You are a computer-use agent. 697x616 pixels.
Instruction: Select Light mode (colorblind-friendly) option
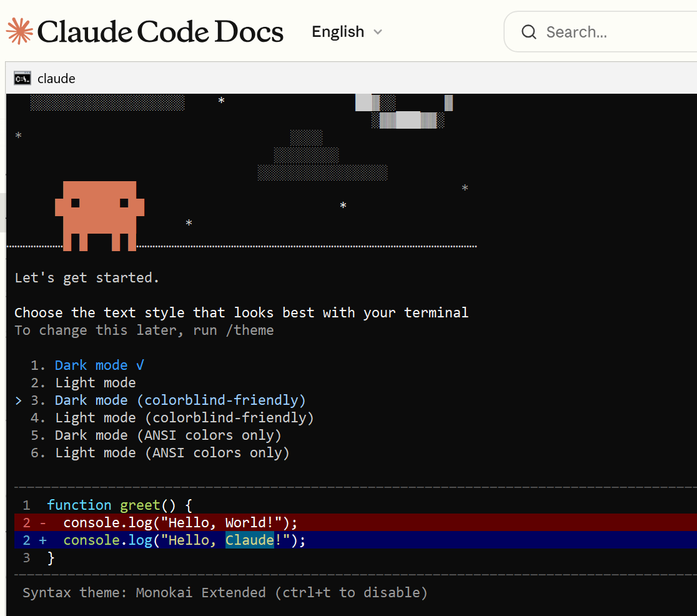pyautogui.click(x=172, y=417)
